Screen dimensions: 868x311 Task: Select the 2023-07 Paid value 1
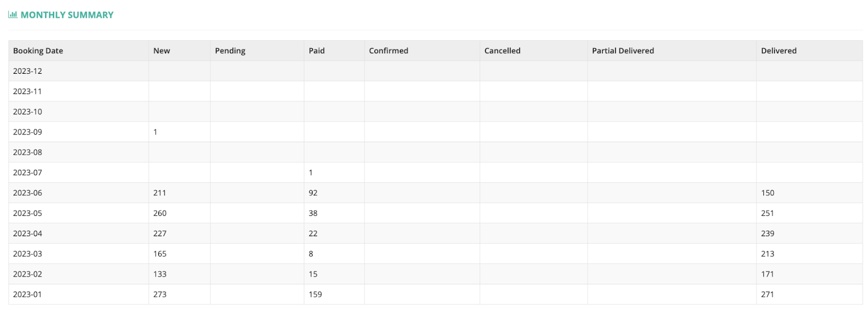tap(310, 173)
